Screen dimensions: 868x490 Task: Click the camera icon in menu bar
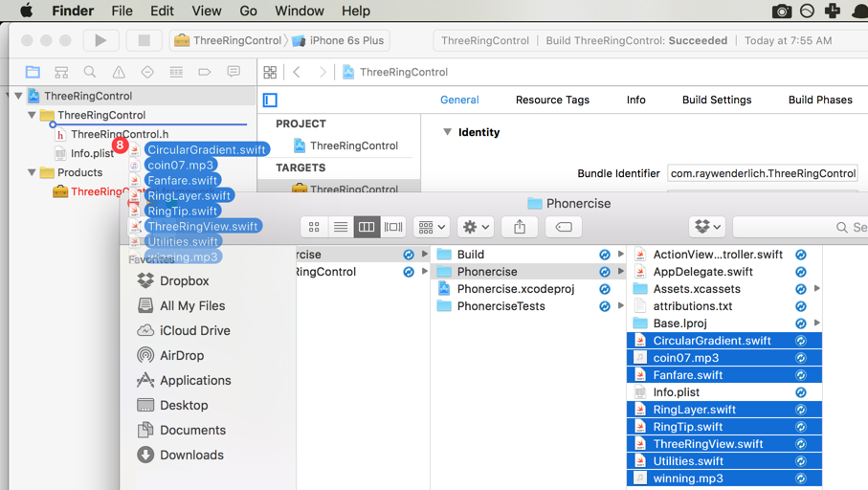pyautogui.click(x=781, y=11)
